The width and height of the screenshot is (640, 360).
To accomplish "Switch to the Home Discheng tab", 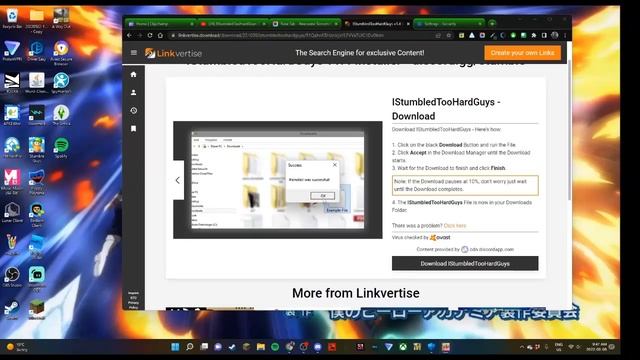I will (161, 24).
